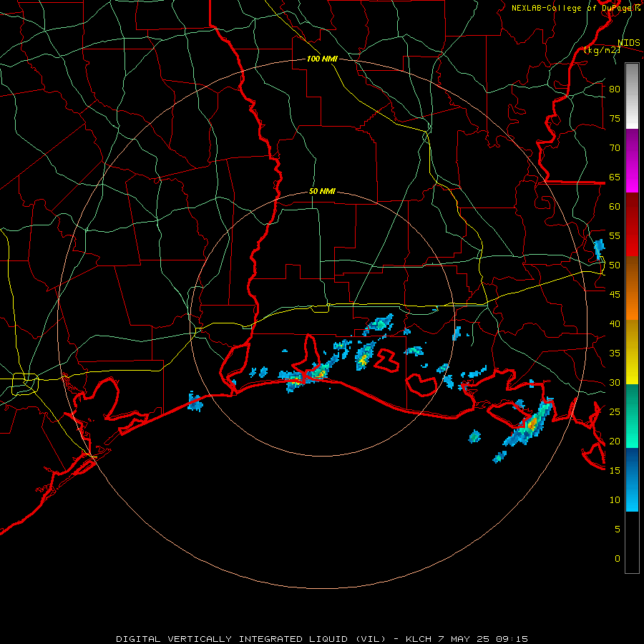The image size is (644, 644).
Task: Click the white-gray segment of color bar
Action: tap(632, 96)
